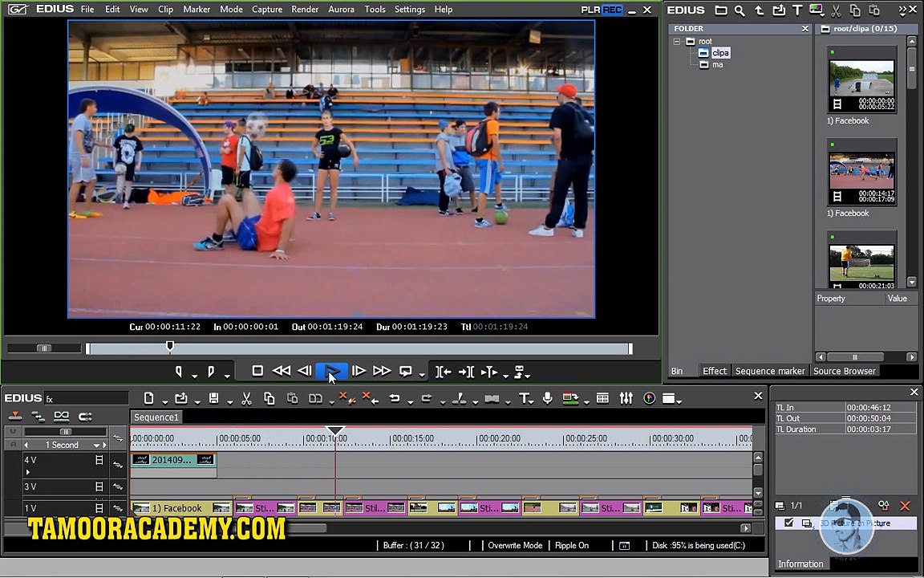Expand the save project dropdown arrow

pyautogui.click(x=229, y=402)
